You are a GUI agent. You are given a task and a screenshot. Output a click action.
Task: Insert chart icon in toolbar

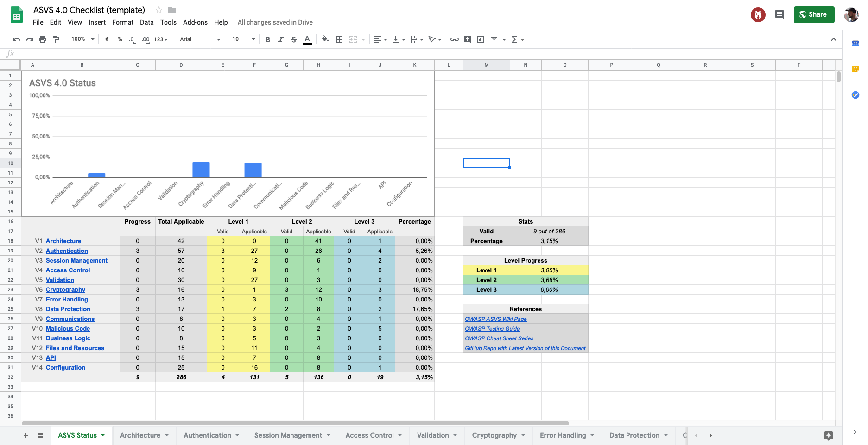click(481, 39)
